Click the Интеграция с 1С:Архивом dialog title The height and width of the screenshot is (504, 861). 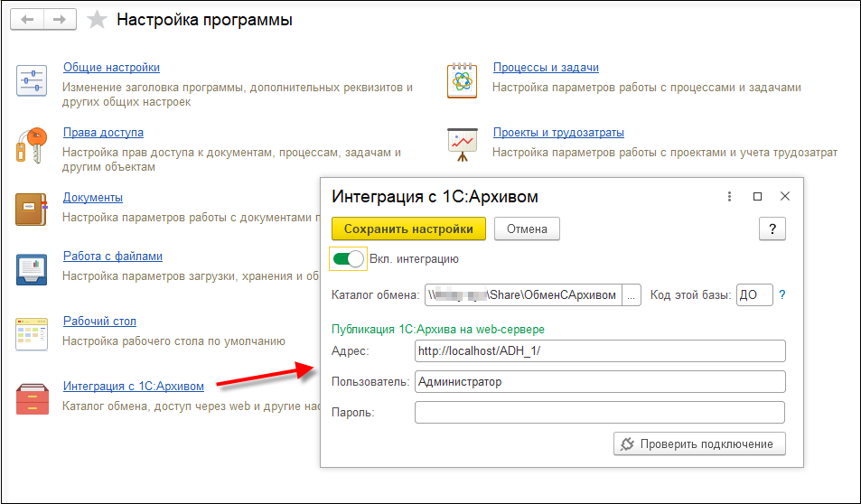click(435, 197)
